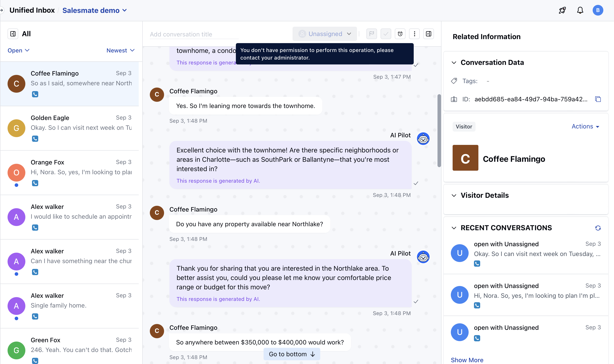614x364 pixels.
Task: Click the Add conversation title field
Action: coord(194,34)
